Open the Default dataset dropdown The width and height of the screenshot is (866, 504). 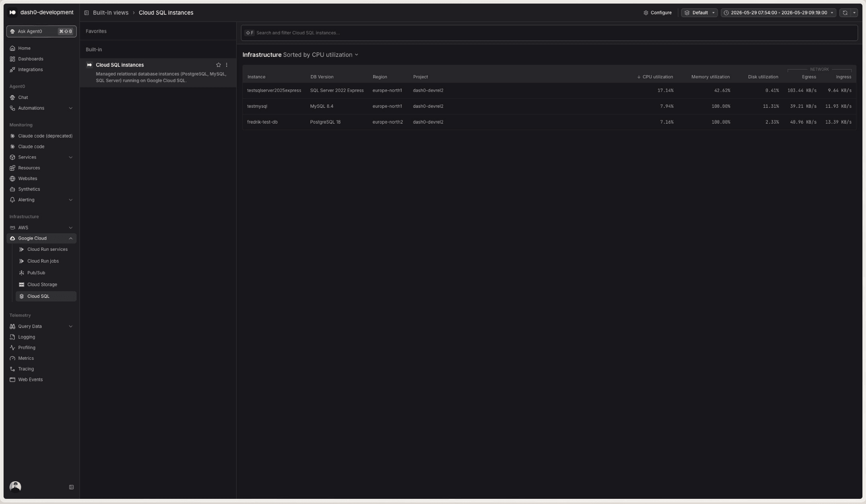(699, 13)
